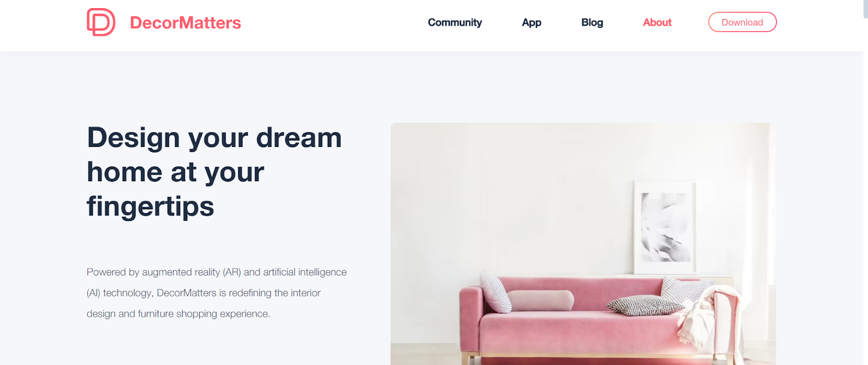Open the Community menu item

[455, 22]
